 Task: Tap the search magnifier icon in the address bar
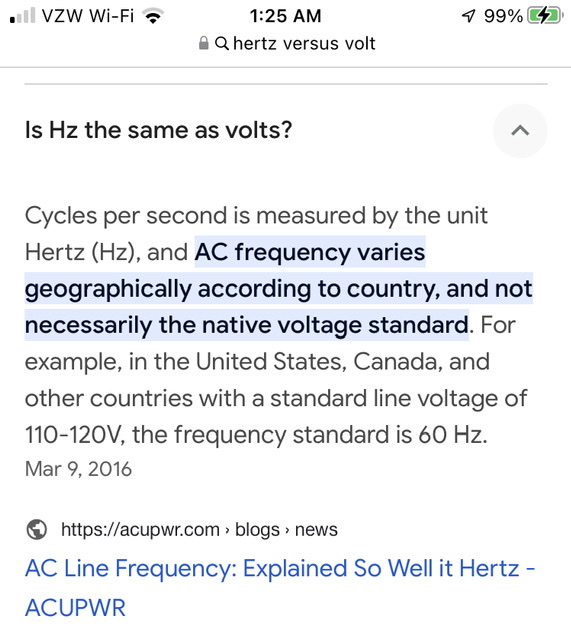click(221, 43)
